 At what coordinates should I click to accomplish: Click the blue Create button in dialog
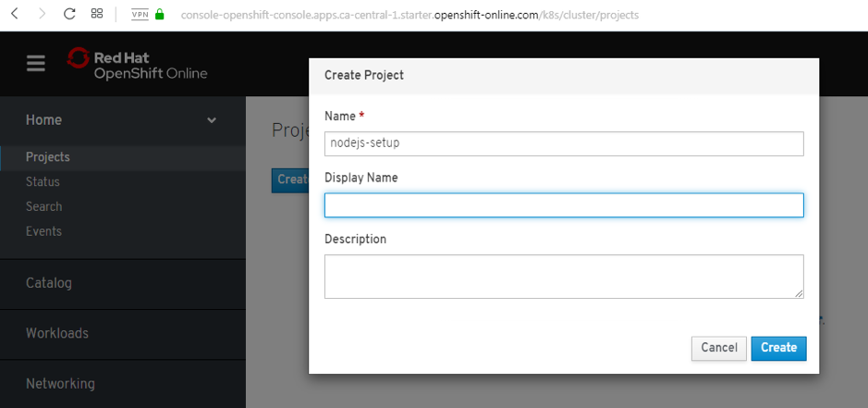click(779, 348)
